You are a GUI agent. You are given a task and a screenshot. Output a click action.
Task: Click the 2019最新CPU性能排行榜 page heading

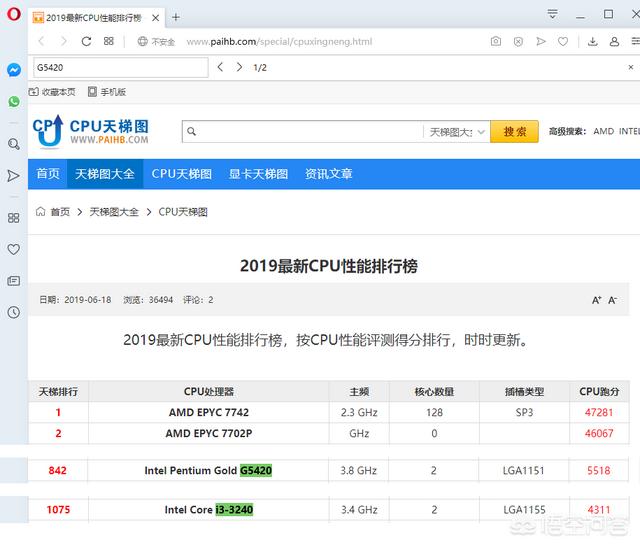pyautogui.click(x=329, y=266)
